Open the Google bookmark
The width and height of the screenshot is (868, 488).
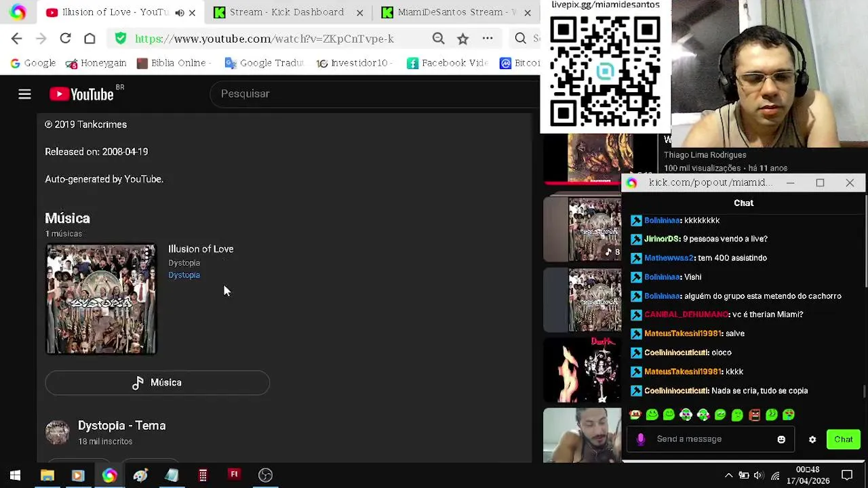tap(33, 63)
